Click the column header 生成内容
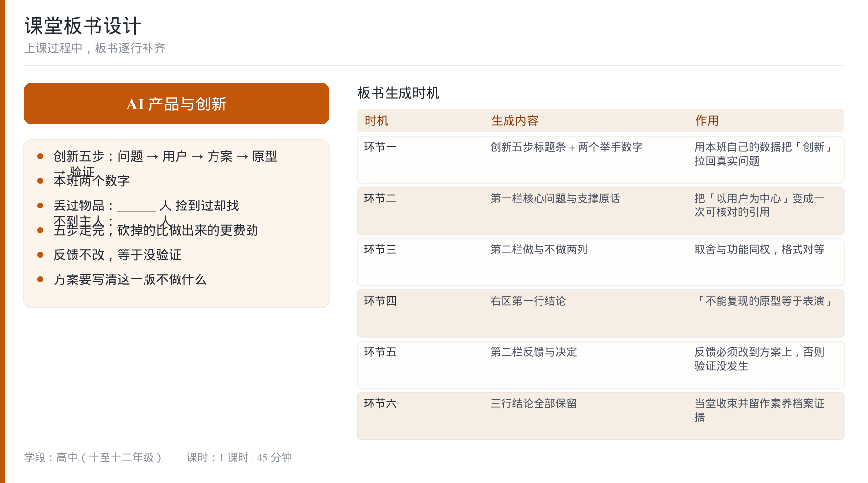868x483 pixels. (515, 121)
